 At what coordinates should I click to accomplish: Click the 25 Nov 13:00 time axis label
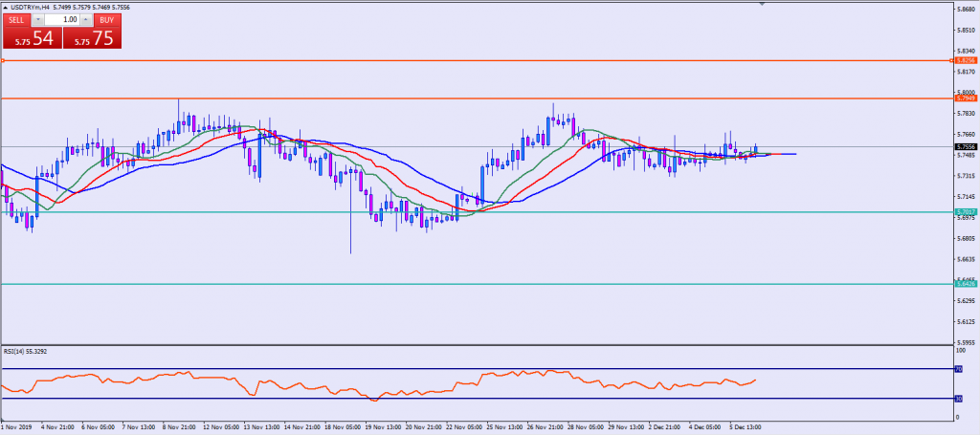click(x=503, y=427)
